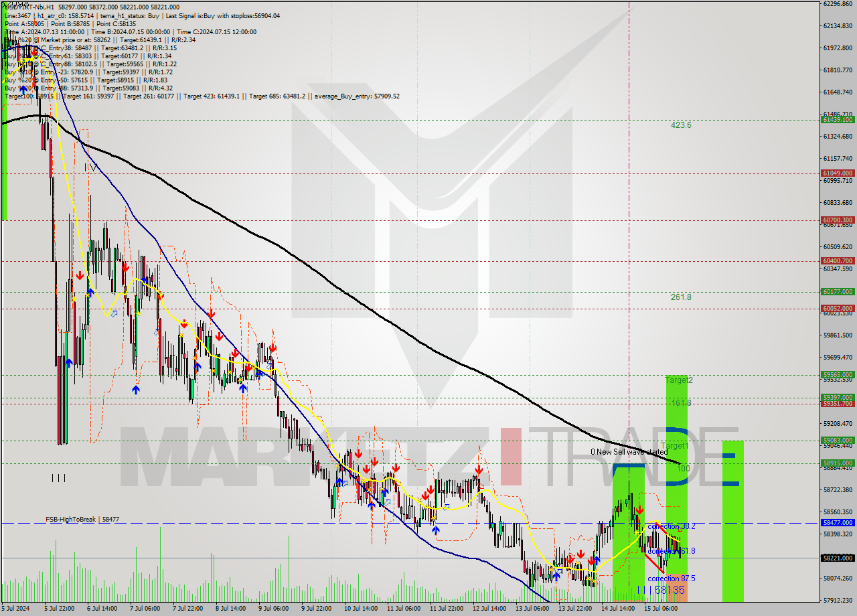Select the 'correction 87.5' label

[671, 579]
